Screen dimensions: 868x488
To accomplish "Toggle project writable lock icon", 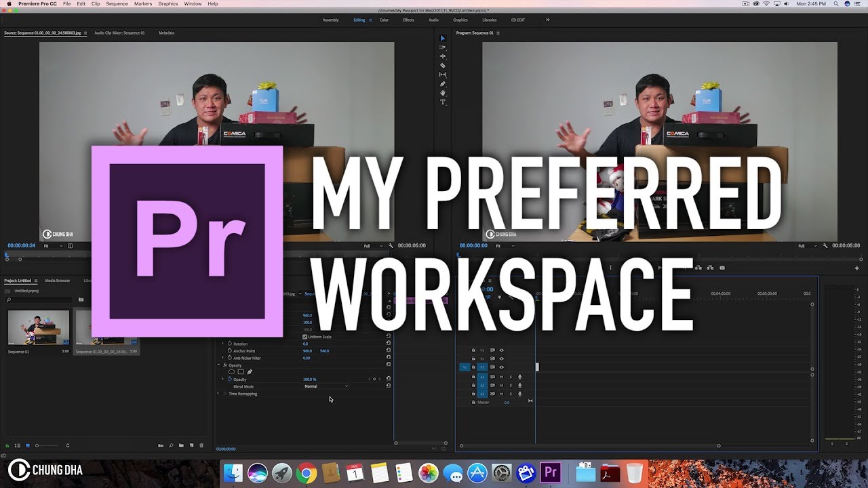I will coord(7,445).
